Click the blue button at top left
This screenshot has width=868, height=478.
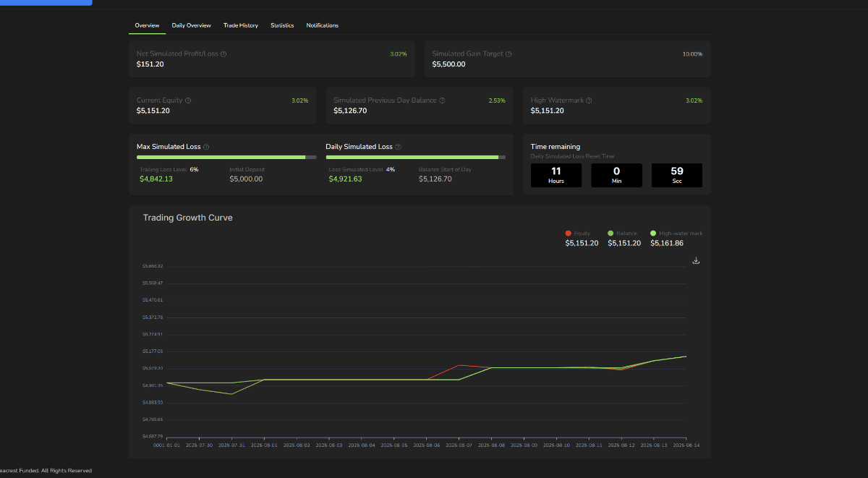tap(46, 2)
